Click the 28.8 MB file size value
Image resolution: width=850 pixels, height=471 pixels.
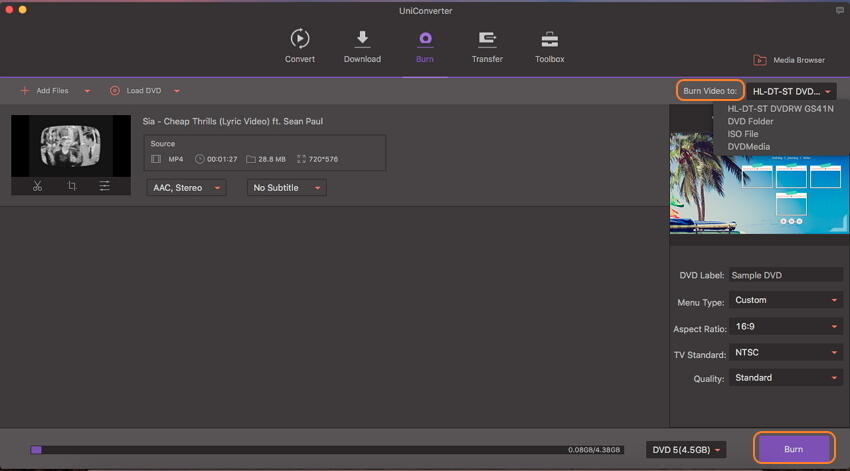(x=272, y=159)
